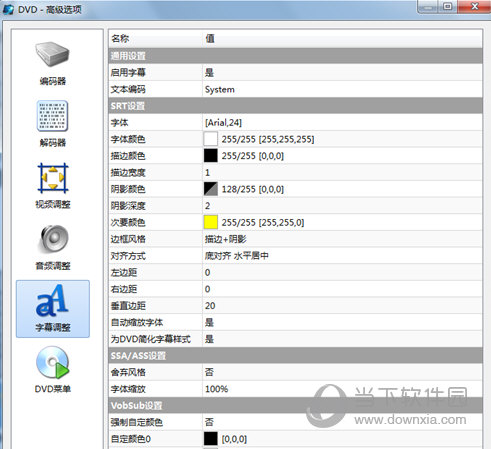The width and height of the screenshot is (491, 449).
Task: Change 对齐方式 value 底对齐 水平居中
Action: [237, 256]
